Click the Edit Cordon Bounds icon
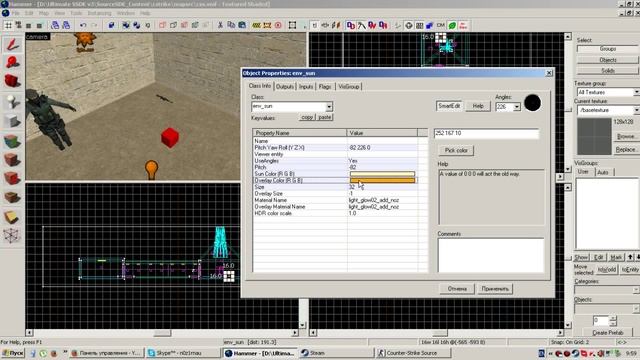 pos(267,25)
